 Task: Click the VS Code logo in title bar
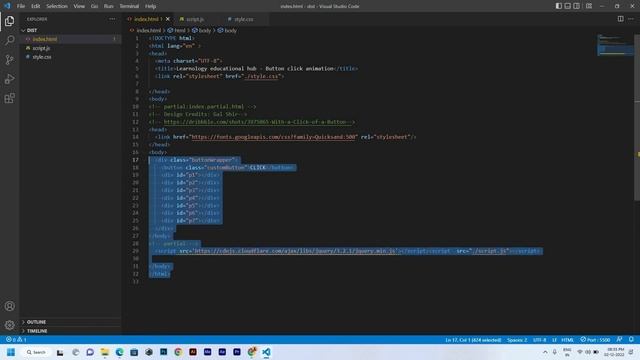pyautogui.click(x=7, y=6)
